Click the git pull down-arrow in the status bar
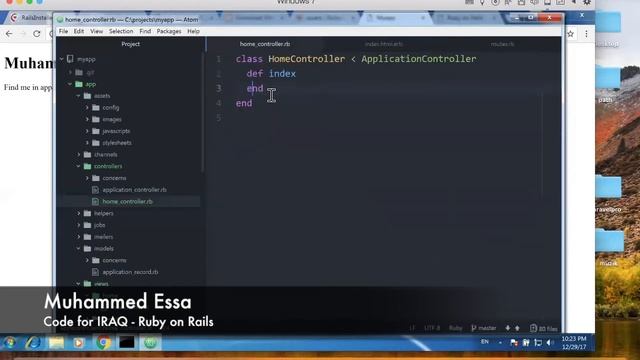This screenshot has height=360, width=640. tap(508, 328)
